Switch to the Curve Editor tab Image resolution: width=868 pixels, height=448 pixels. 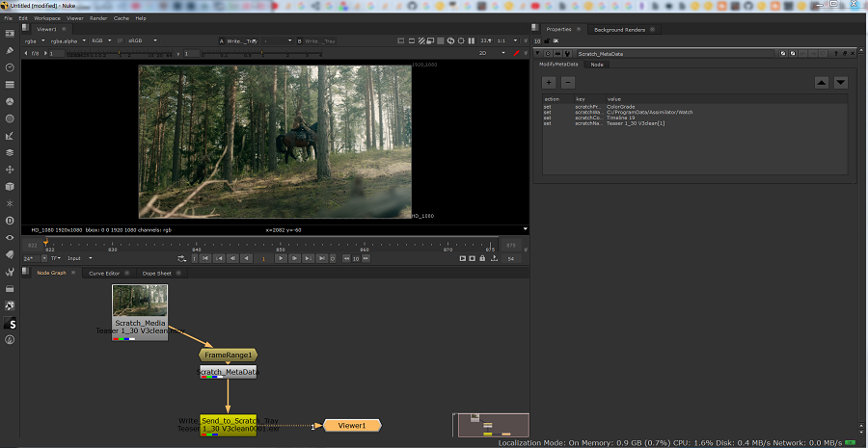104,274
